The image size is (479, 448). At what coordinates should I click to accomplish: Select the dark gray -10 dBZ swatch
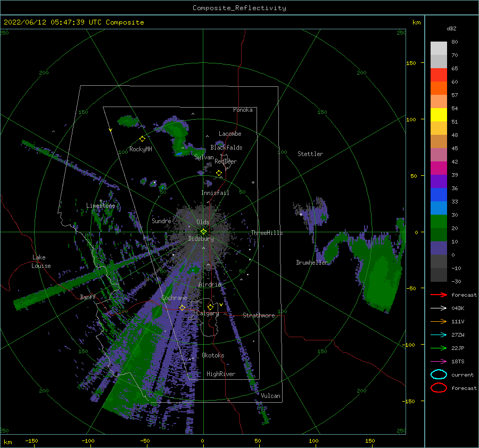tap(439, 274)
